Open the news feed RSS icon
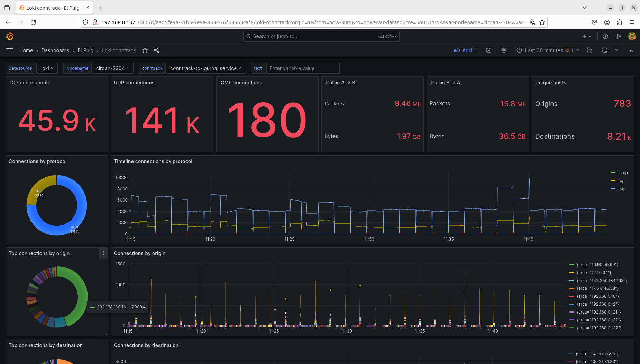 point(619,36)
